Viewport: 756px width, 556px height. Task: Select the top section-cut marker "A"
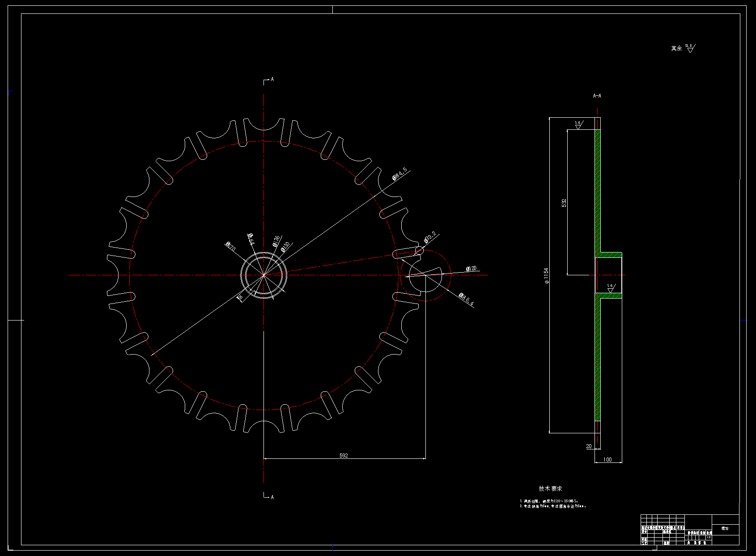272,79
